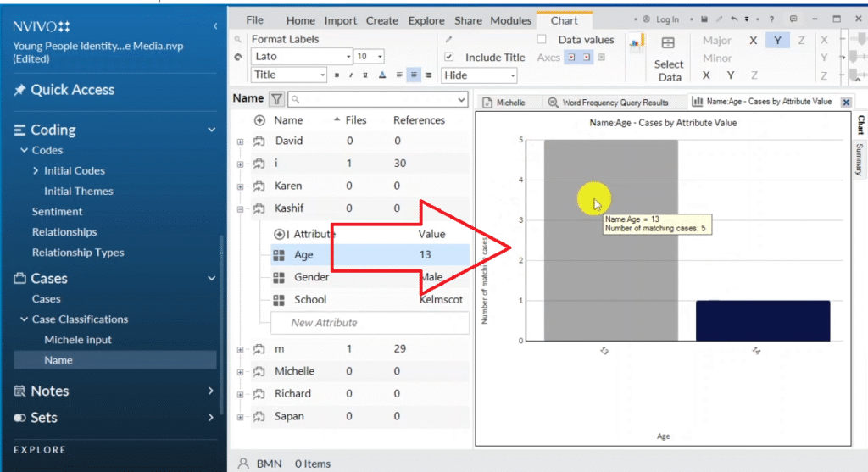Screen dimensions: 868x472
Task: Click the save icon in title bar
Action: coord(703,19)
